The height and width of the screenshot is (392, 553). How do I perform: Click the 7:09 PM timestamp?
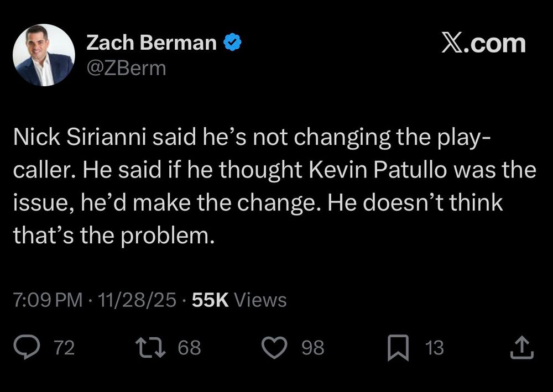[46, 300]
